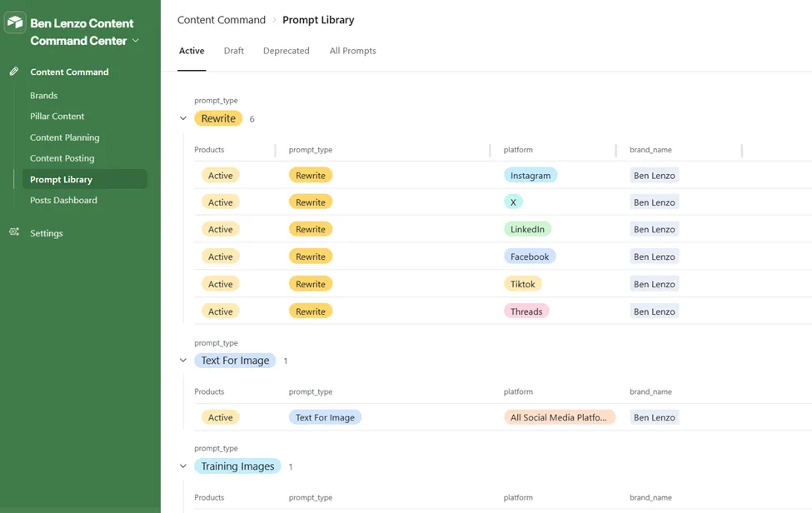This screenshot has width=812, height=513.
Task: Click Active status in Tiktok row
Action: (220, 284)
